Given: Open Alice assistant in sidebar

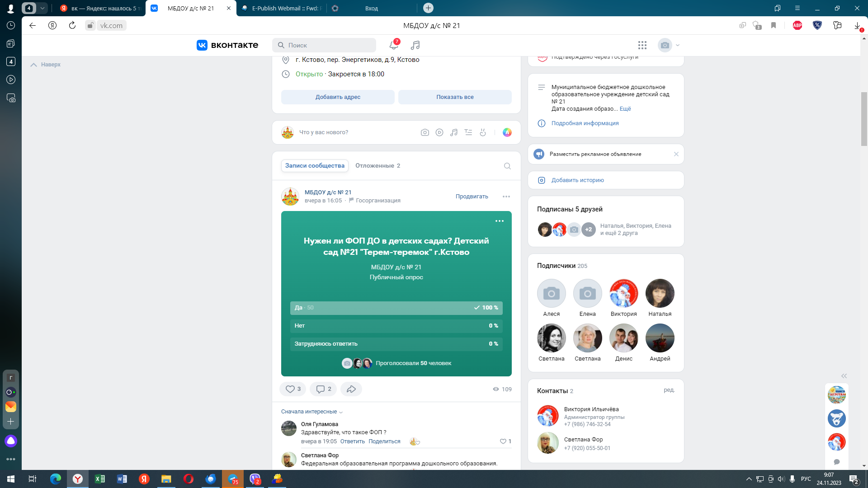Looking at the screenshot, I should click(x=11, y=441).
